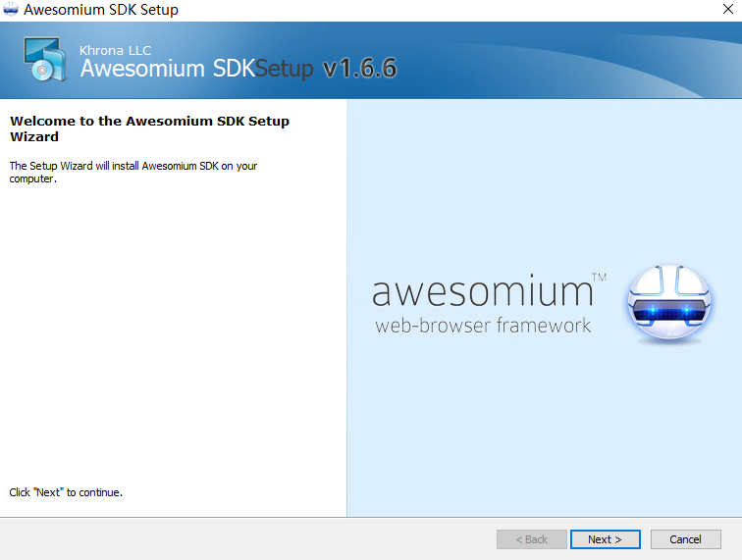Click the installer computer and disc icon
The height and width of the screenshot is (560, 742).
(x=45, y=59)
